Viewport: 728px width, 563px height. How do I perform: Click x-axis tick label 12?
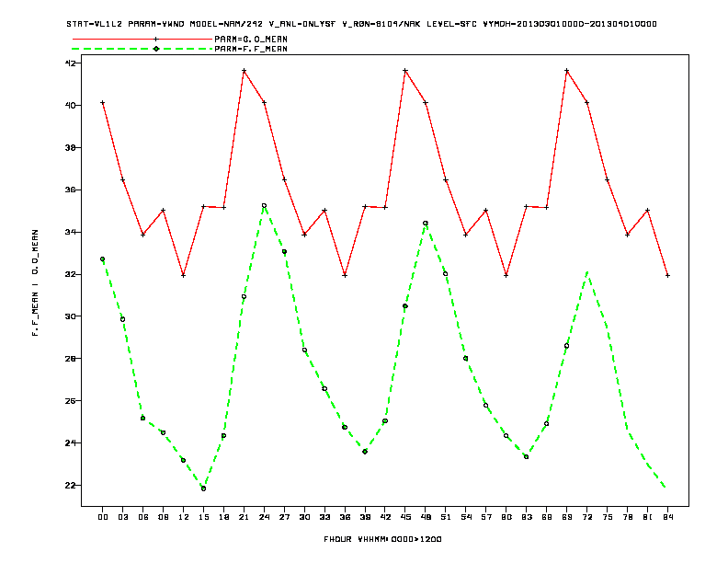184,517
